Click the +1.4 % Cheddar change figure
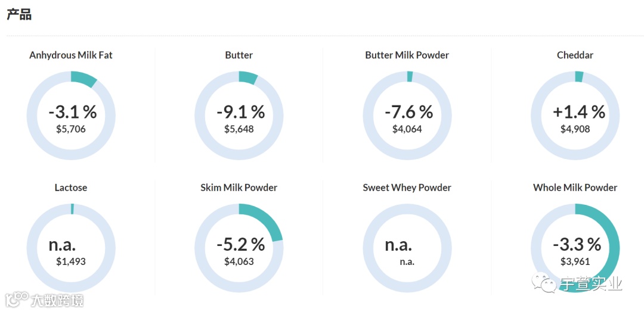 click(578, 111)
